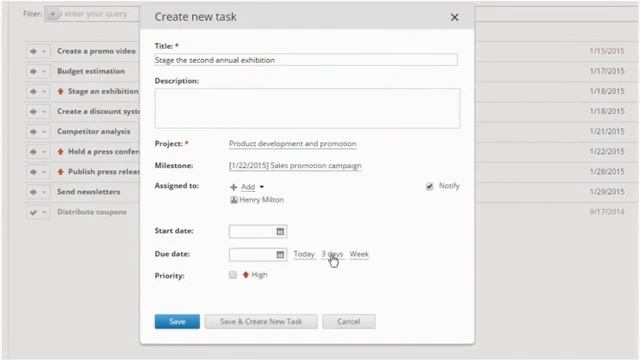The image size is (640, 360).
Task: Click status icon for Create a discount system
Action: click(x=33, y=111)
